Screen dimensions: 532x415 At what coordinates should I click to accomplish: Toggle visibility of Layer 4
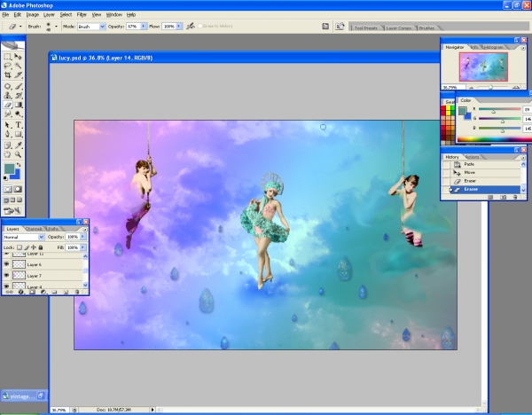coord(6,286)
